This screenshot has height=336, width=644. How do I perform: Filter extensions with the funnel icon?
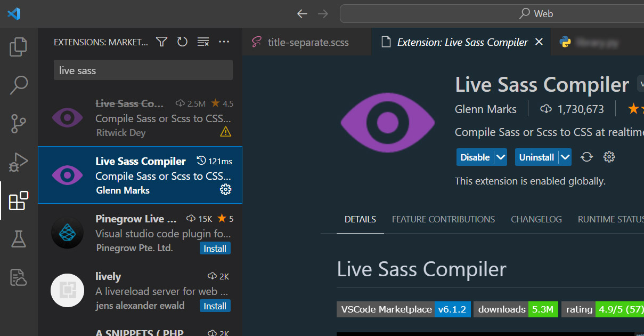coord(162,42)
